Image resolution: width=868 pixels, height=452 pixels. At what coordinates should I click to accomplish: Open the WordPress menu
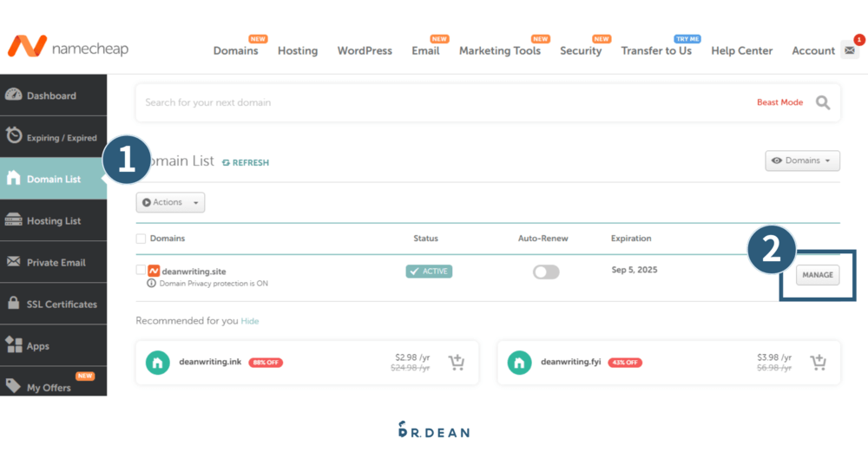(365, 50)
